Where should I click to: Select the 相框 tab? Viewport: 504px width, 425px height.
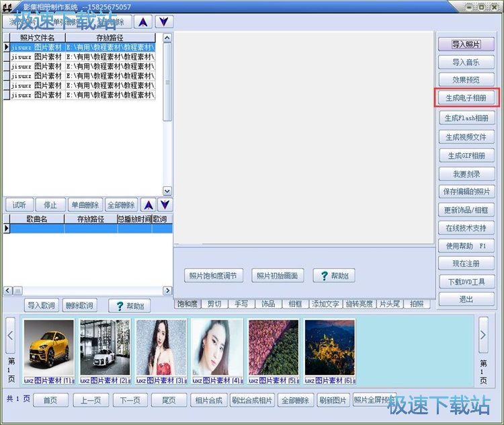coord(295,304)
